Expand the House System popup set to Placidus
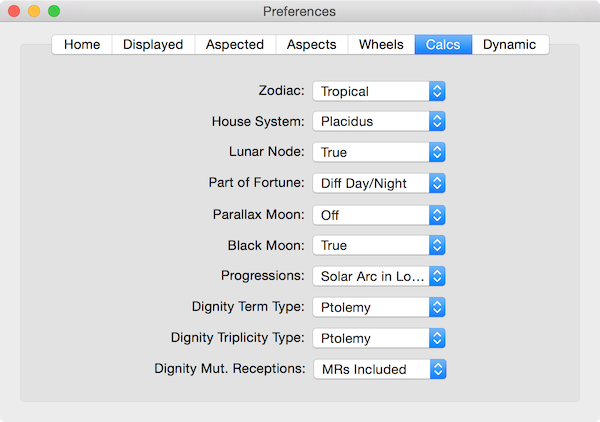600x422 pixels. (x=379, y=121)
